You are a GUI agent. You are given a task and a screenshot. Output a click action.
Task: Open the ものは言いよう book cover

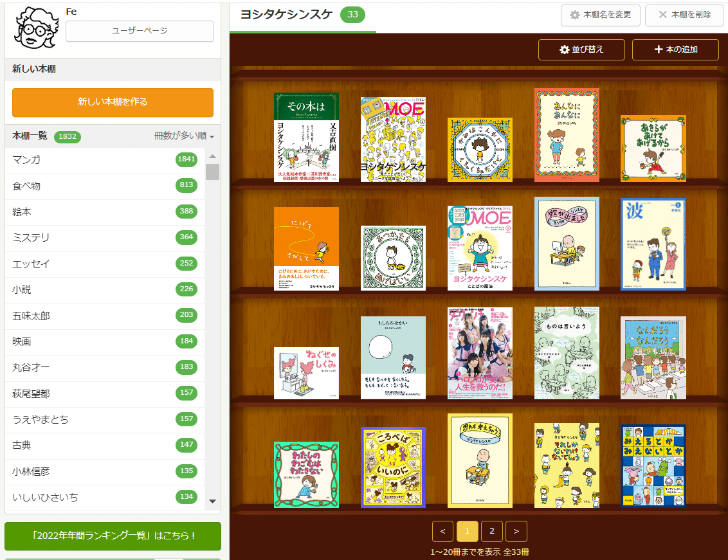567,353
